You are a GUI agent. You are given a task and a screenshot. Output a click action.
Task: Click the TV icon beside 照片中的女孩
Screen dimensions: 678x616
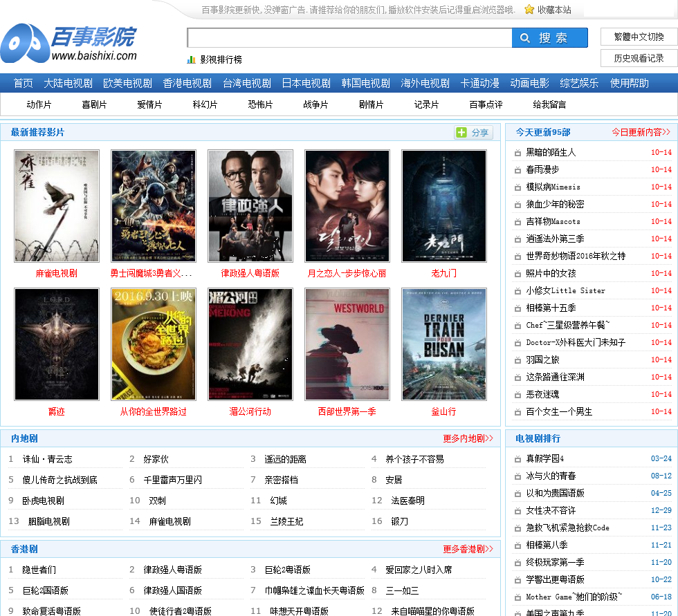pos(517,274)
